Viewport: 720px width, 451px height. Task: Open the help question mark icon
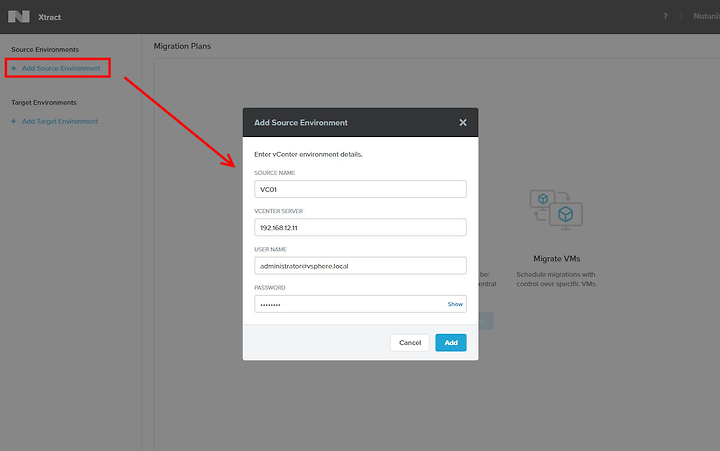[x=665, y=17]
